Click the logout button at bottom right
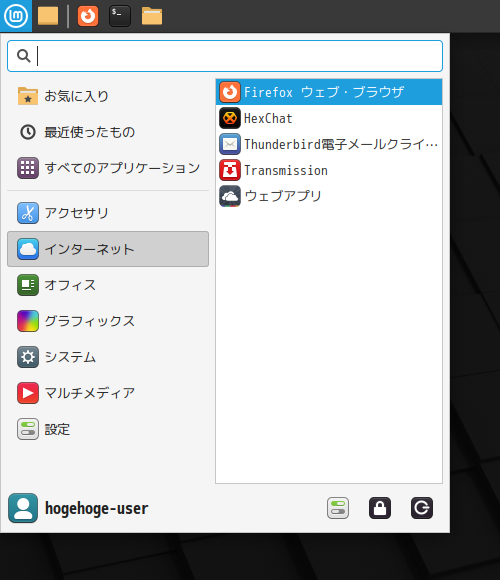This screenshot has height=580, width=500. click(x=422, y=508)
